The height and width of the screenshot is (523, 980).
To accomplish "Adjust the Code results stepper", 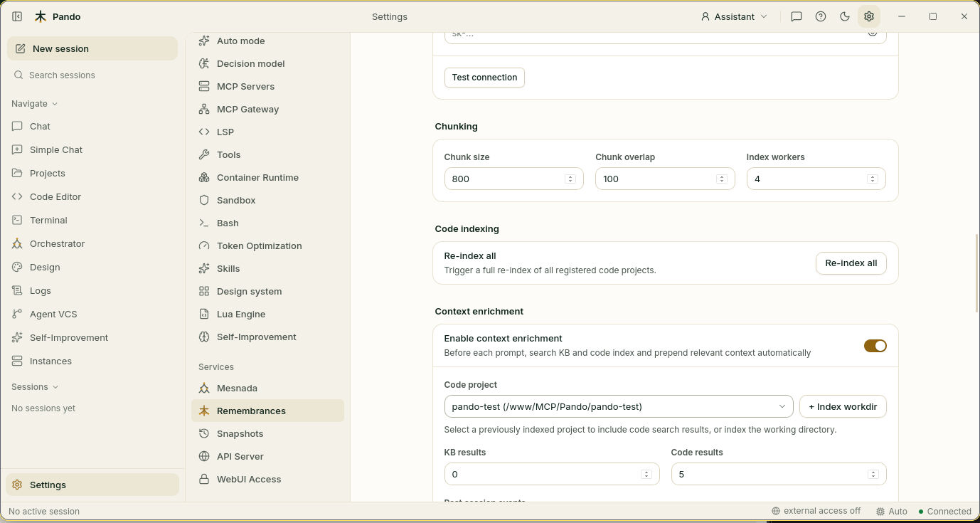I will [873, 474].
